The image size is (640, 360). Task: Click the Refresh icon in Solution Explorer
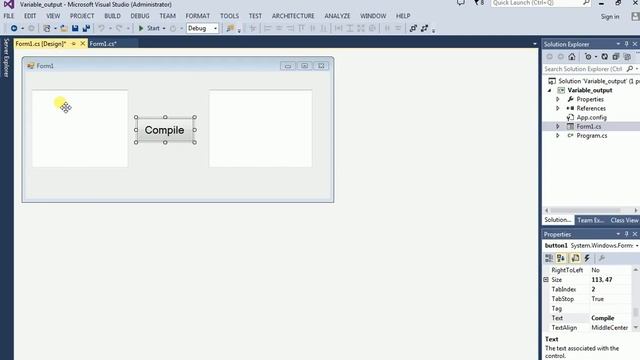(x=604, y=57)
